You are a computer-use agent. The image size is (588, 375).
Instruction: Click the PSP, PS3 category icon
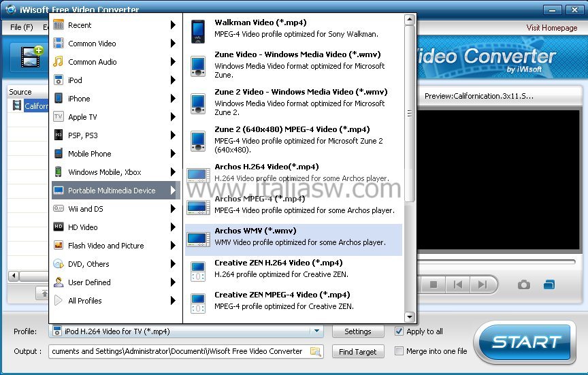(59, 135)
